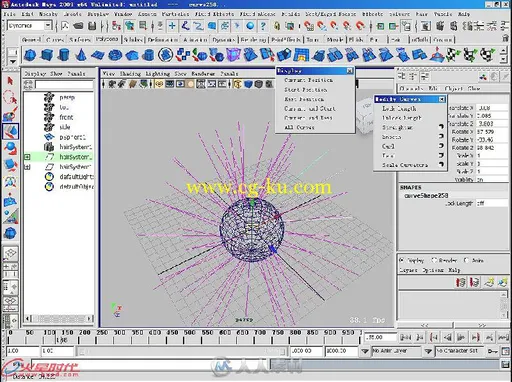Expand the selected hairSystem node in outliner
512x382 pixels.
pyautogui.click(x=27, y=157)
